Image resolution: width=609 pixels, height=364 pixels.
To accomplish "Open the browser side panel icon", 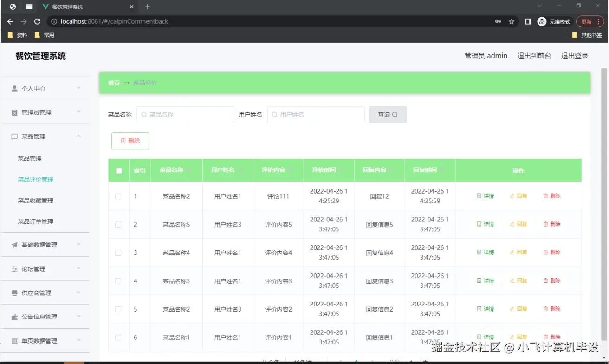I will point(528,21).
